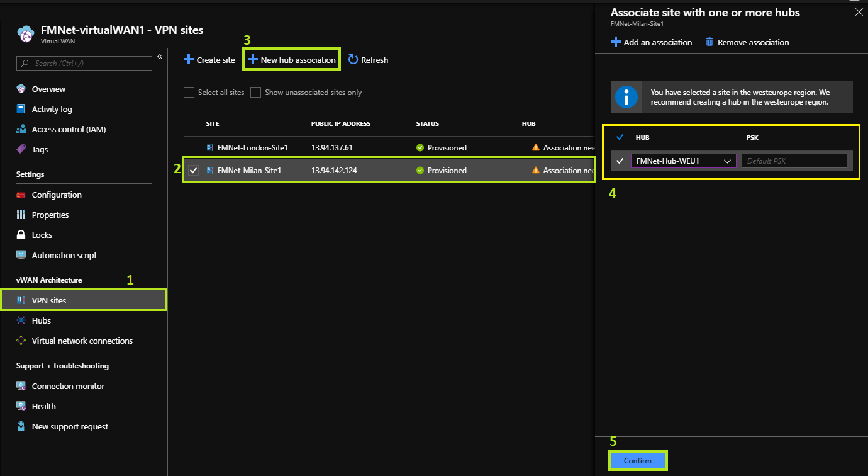Click the green Provisioned icon for Milan site
868x476 pixels.
coord(420,171)
